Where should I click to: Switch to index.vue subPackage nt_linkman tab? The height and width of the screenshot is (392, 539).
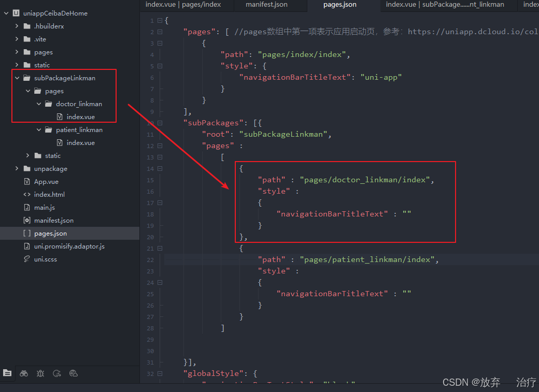(445, 5)
